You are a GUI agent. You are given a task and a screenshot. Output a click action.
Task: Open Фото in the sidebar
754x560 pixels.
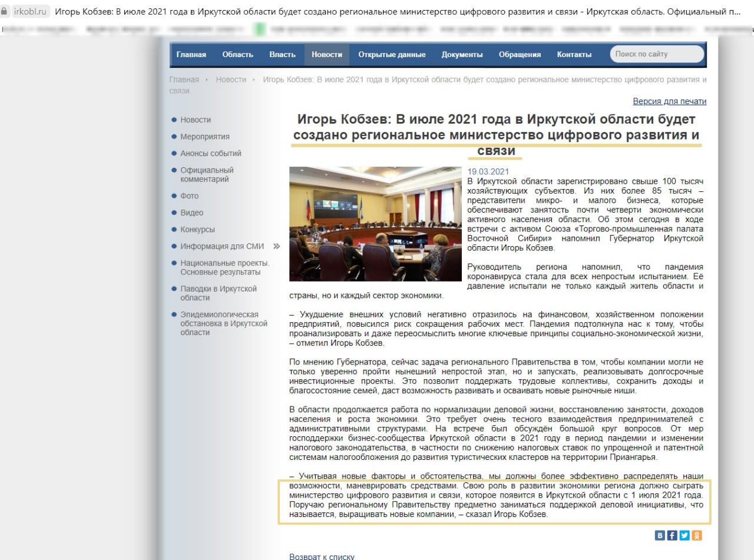coord(190,195)
